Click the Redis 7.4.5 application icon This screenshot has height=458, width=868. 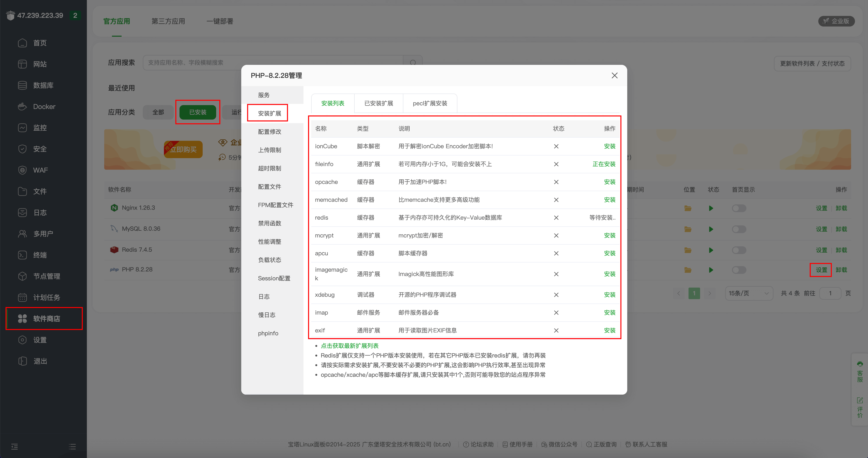pos(114,249)
